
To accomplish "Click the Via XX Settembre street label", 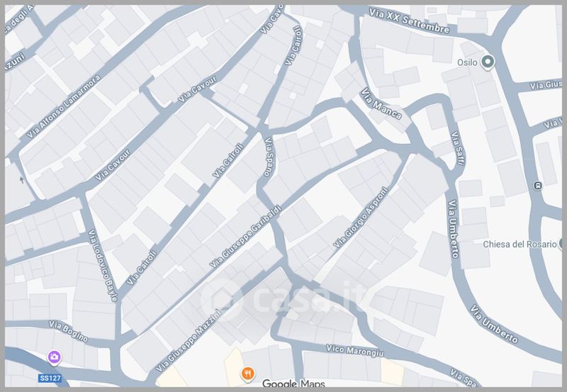I will [410, 21].
